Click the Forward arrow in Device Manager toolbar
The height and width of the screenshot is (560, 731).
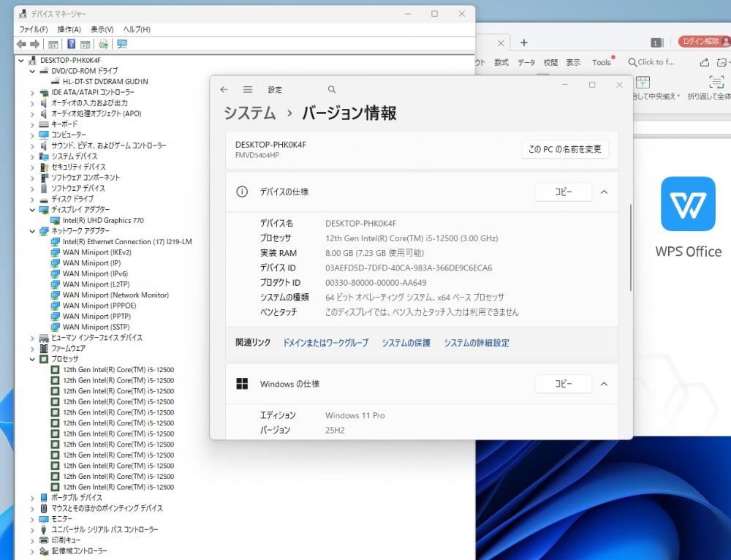[x=35, y=44]
